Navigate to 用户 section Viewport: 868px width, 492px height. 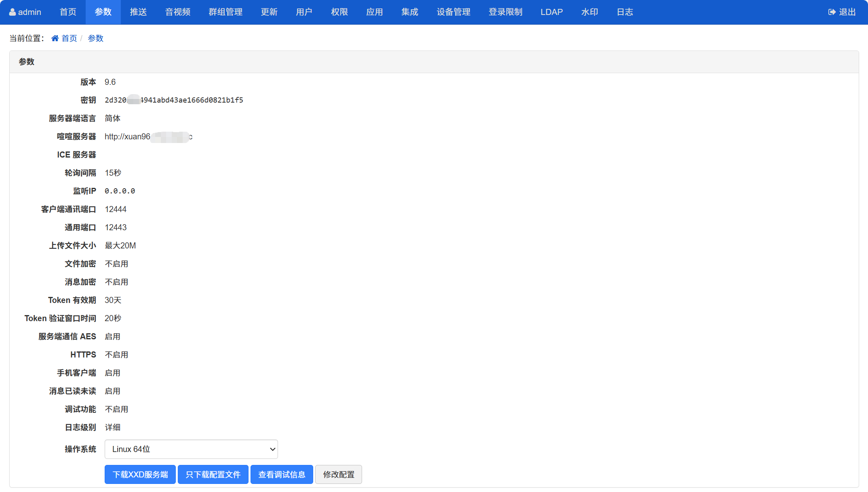click(304, 12)
